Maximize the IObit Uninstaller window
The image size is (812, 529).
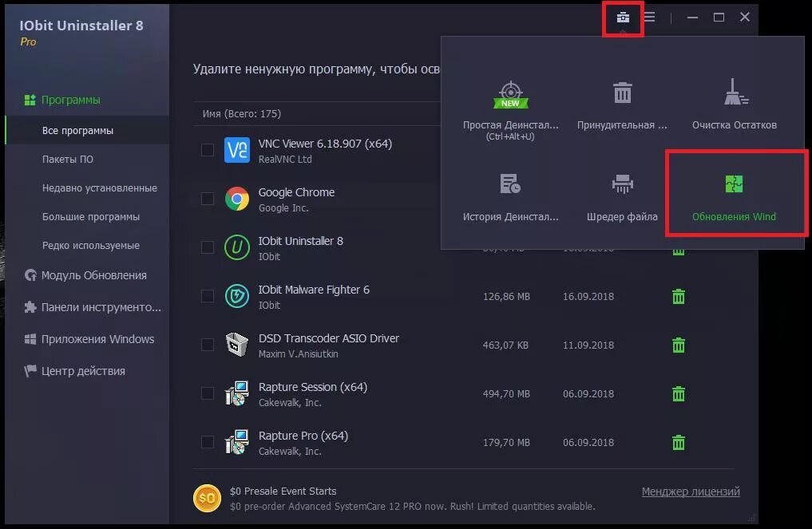click(719, 18)
